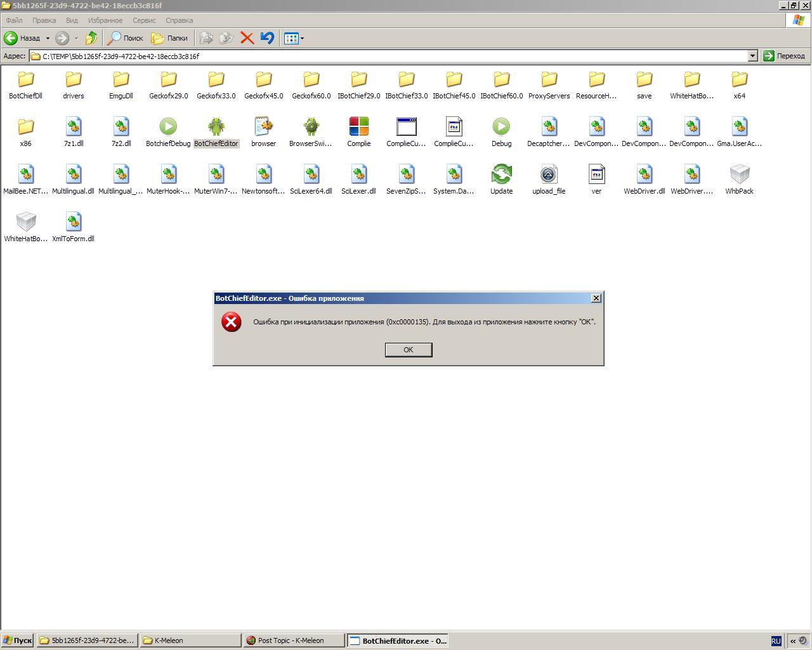This screenshot has height=650, width=812.
Task: Click the Переход go button
Action: tap(784, 56)
